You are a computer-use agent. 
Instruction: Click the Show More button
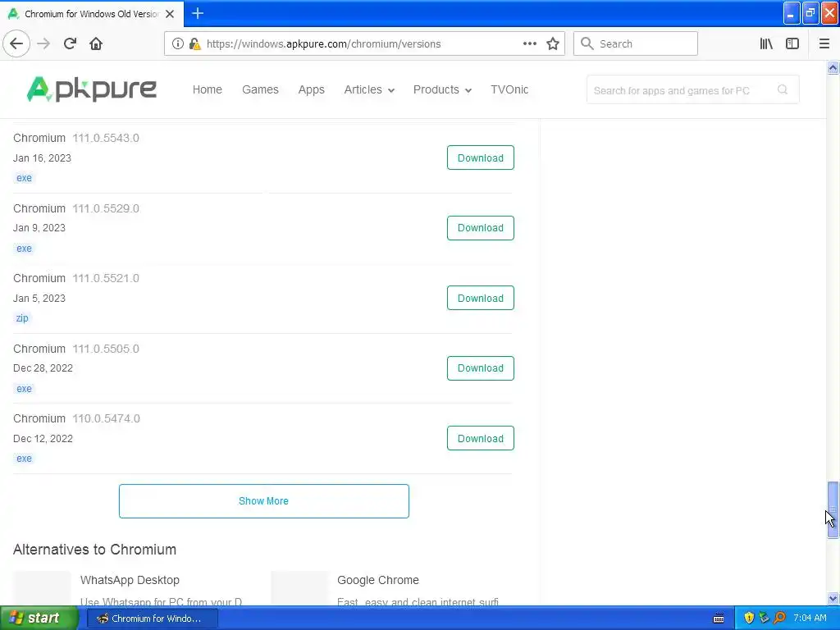point(263,501)
